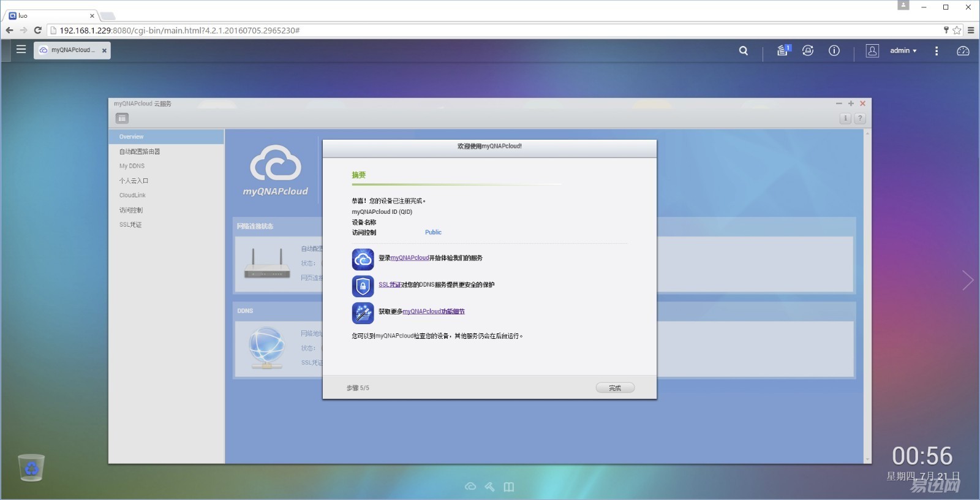Open the QTS main menu hamburger icon
This screenshot has height=500, width=980.
pyautogui.click(x=21, y=50)
